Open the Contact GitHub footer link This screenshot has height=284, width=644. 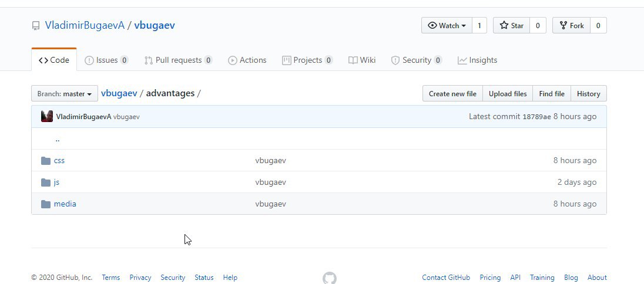[x=446, y=278]
